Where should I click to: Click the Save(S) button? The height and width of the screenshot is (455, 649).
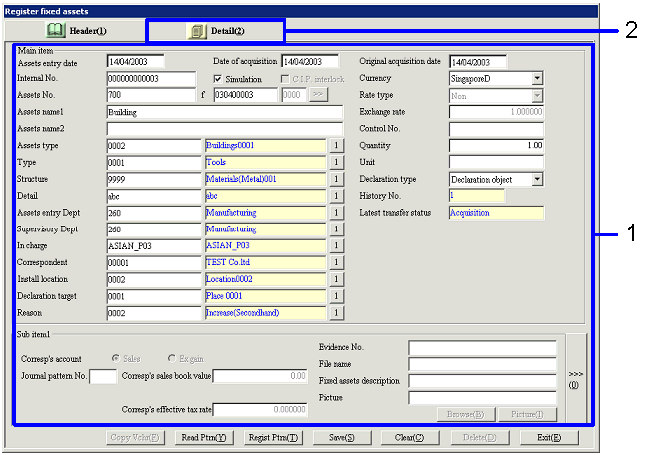tap(342, 438)
